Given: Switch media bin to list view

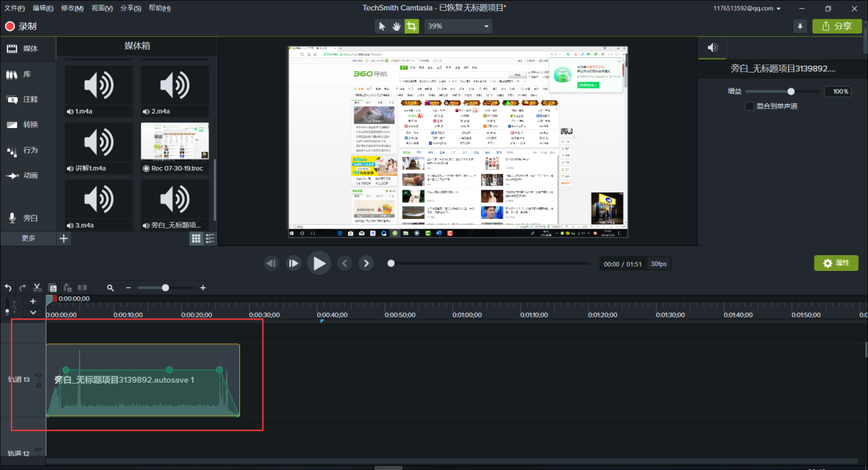Looking at the screenshot, I should pos(210,239).
